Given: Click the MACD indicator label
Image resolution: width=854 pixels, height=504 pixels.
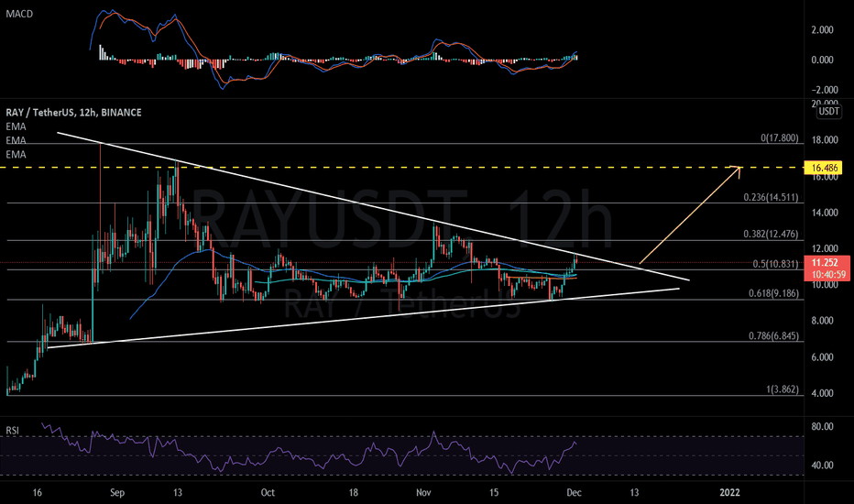Looking at the screenshot, I should tap(19, 14).
